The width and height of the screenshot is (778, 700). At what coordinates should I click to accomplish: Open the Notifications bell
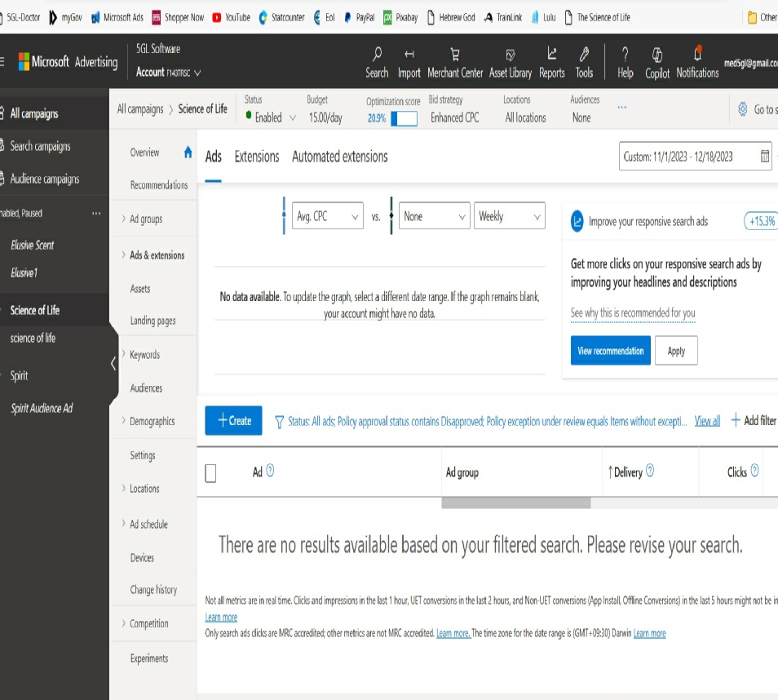[697, 53]
